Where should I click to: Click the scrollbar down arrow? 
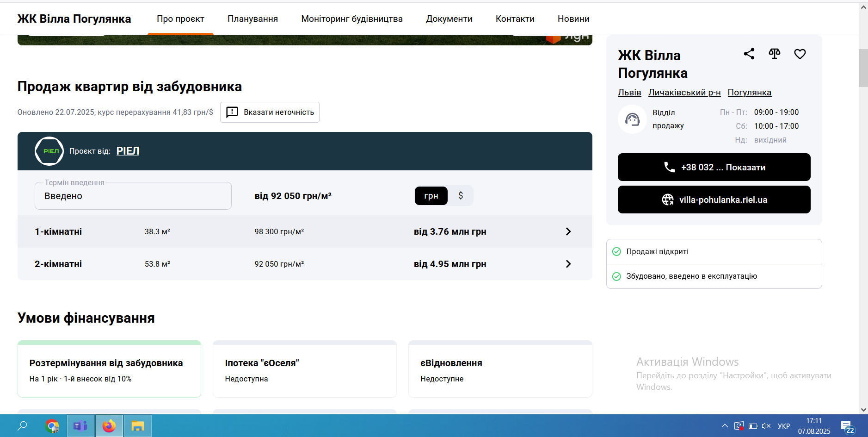tap(863, 410)
